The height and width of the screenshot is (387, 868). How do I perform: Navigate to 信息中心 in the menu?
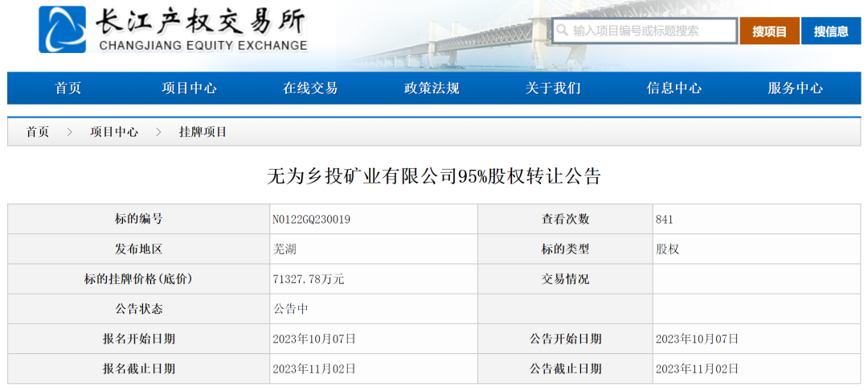click(674, 89)
